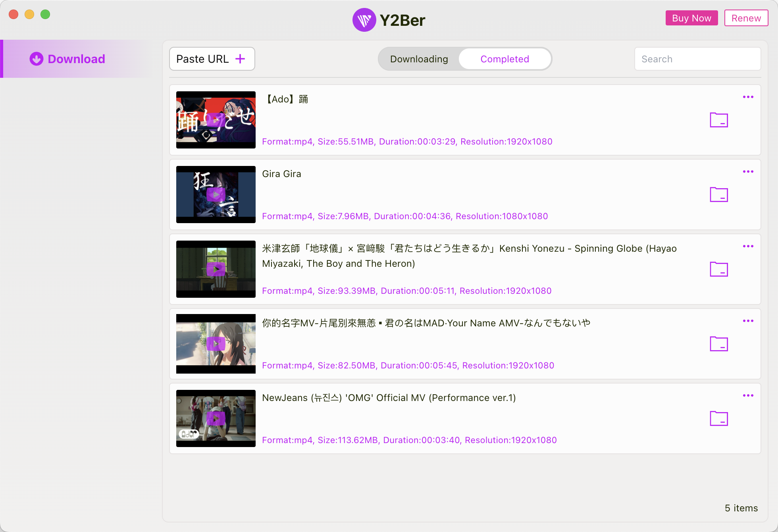Select the Kenshi Yonezu Spinning Globe title
Image resolution: width=778 pixels, height=532 pixels.
[x=469, y=256]
